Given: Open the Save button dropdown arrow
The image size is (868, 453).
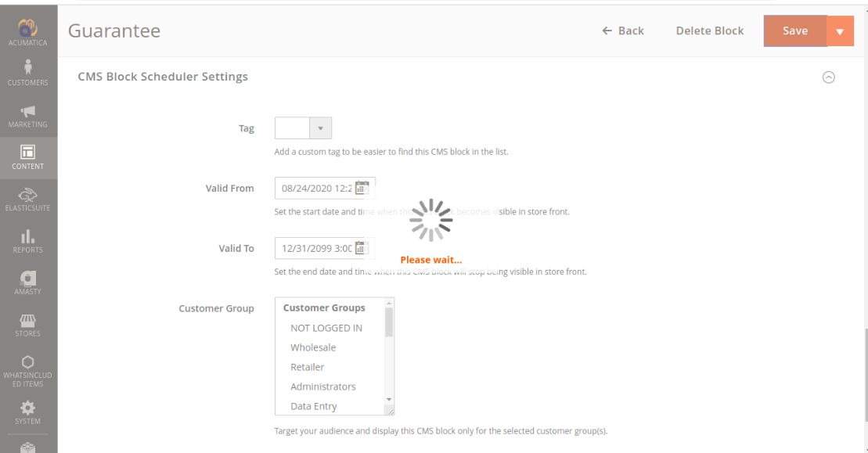Looking at the screenshot, I should coord(840,31).
